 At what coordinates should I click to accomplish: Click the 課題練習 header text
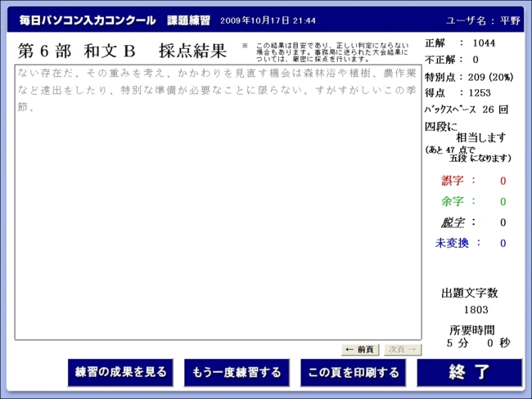coord(188,20)
